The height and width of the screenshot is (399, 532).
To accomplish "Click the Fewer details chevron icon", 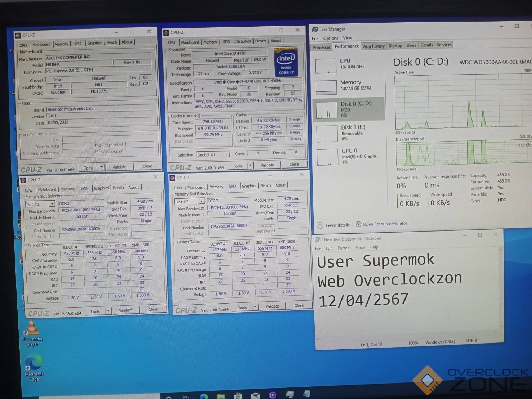I will point(320,225).
